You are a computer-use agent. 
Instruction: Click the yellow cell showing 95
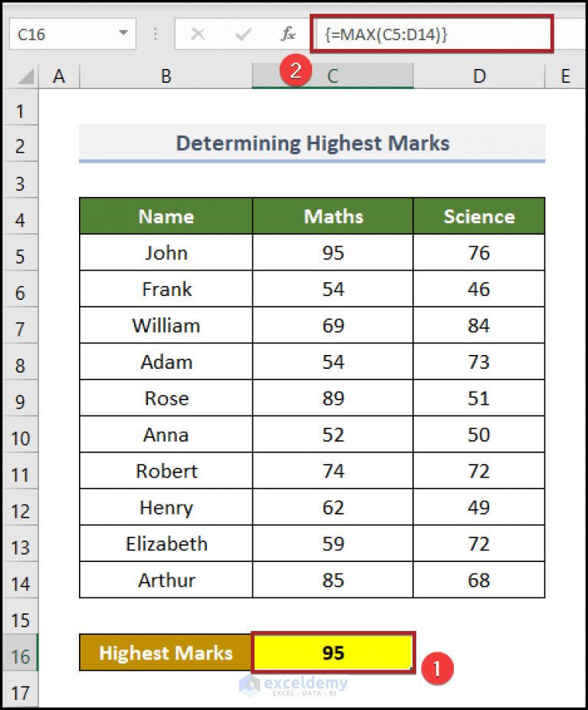pyautogui.click(x=332, y=652)
